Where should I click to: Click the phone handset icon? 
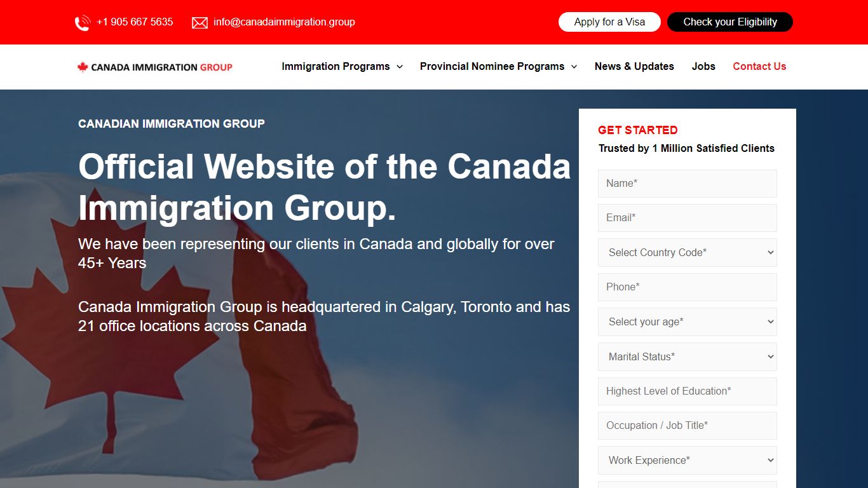pyautogui.click(x=83, y=23)
